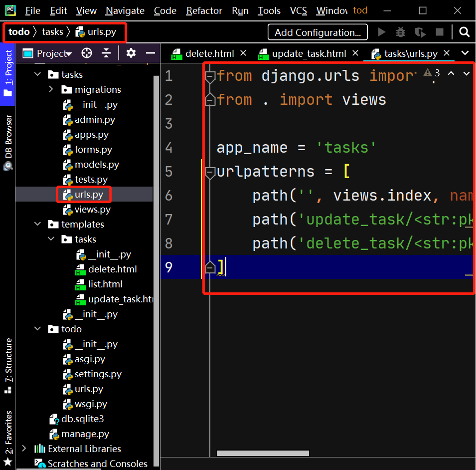Open the Run menu
This screenshot has width=476, height=470.
click(x=240, y=10)
